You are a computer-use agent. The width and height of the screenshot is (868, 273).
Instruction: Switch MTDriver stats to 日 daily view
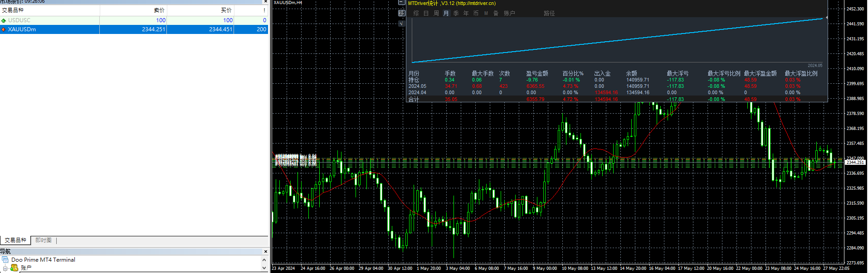click(x=426, y=14)
